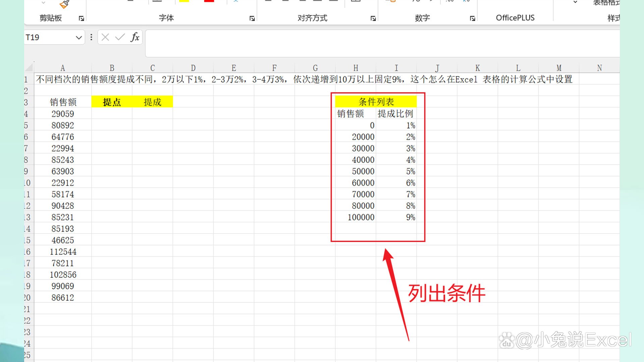Select column H header

pyautogui.click(x=356, y=68)
